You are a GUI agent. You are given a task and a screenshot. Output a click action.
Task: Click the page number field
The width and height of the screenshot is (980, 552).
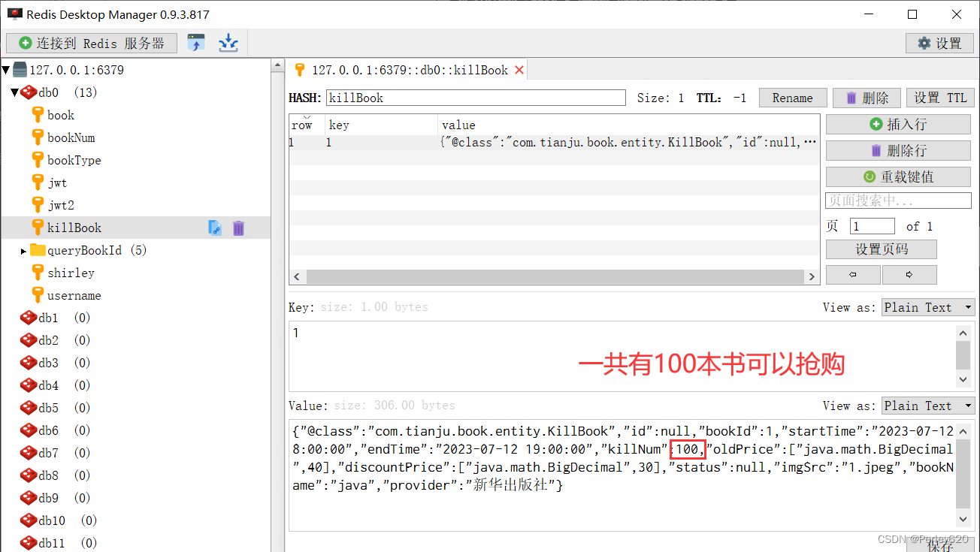873,226
